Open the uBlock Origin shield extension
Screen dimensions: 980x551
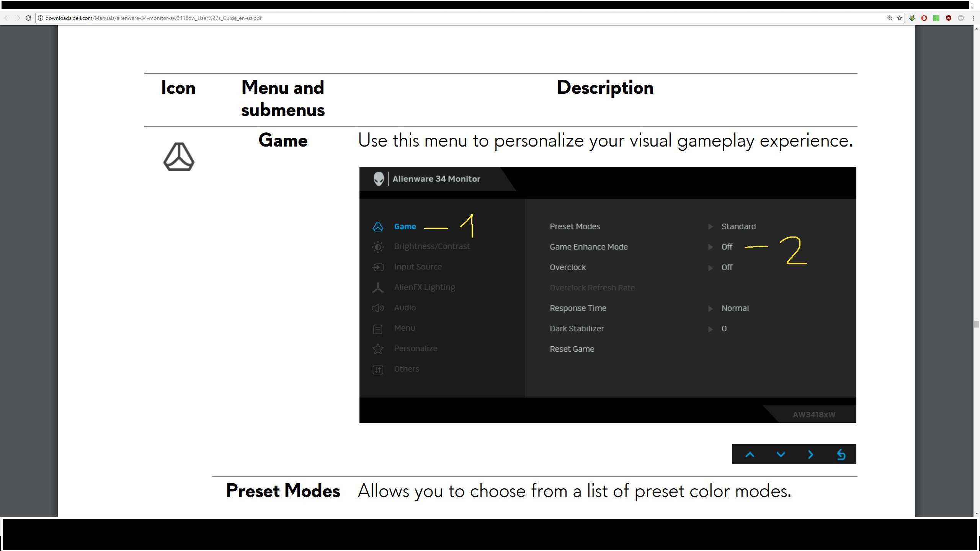tap(949, 18)
